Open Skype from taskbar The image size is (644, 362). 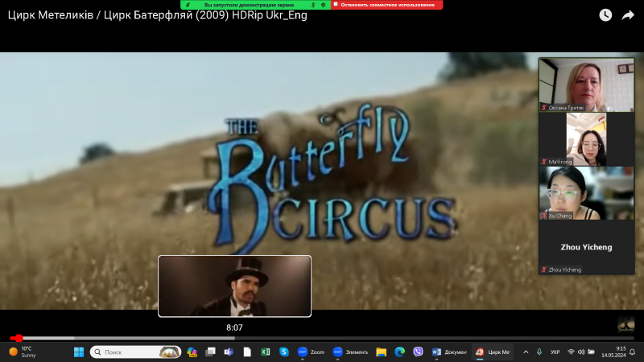[284, 352]
